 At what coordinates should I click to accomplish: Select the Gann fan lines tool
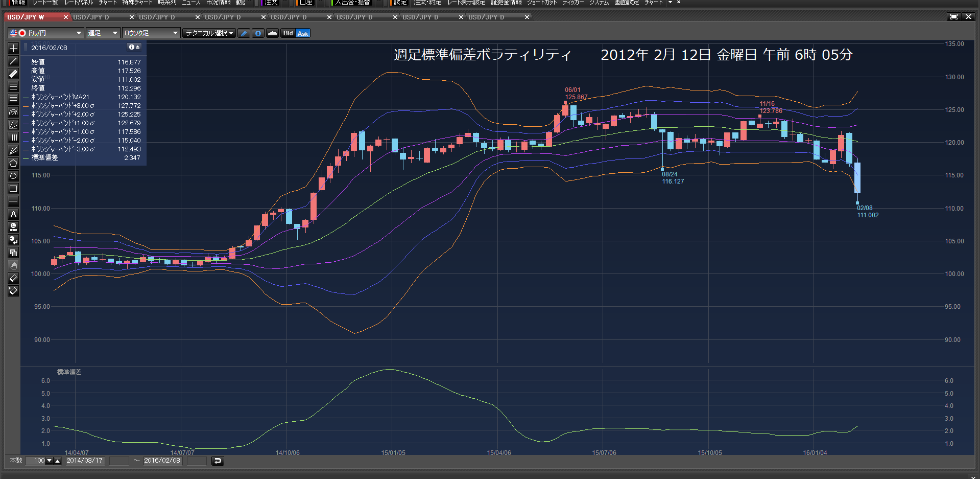point(13,150)
